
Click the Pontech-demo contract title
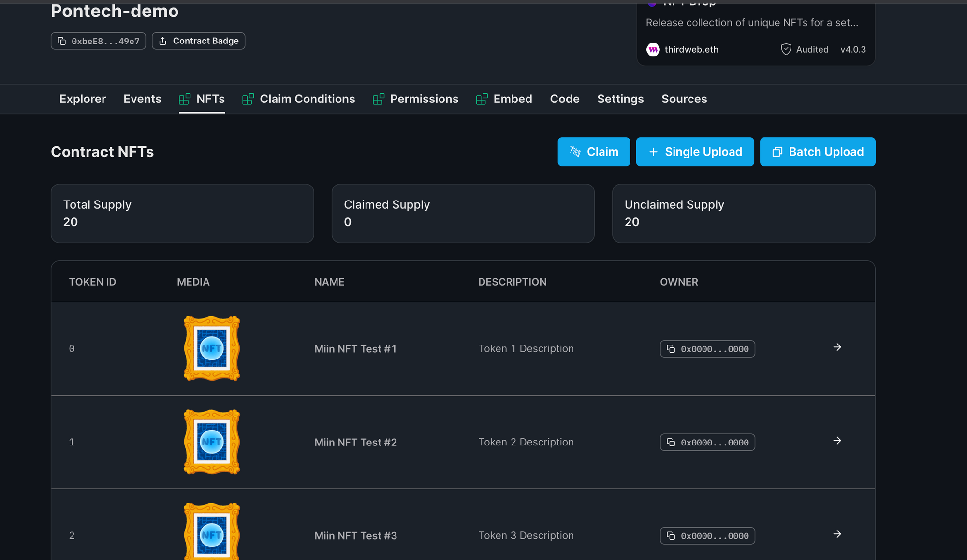click(115, 11)
